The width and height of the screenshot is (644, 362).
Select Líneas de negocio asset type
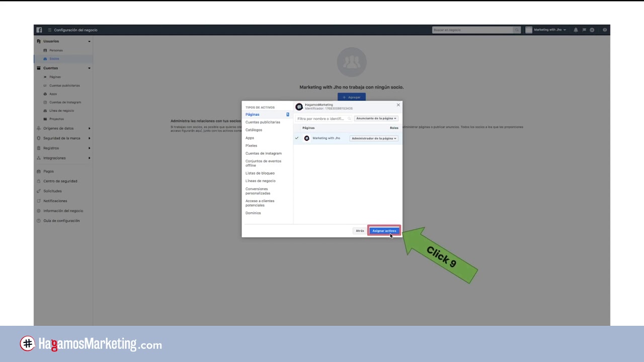[x=260, y=181]
